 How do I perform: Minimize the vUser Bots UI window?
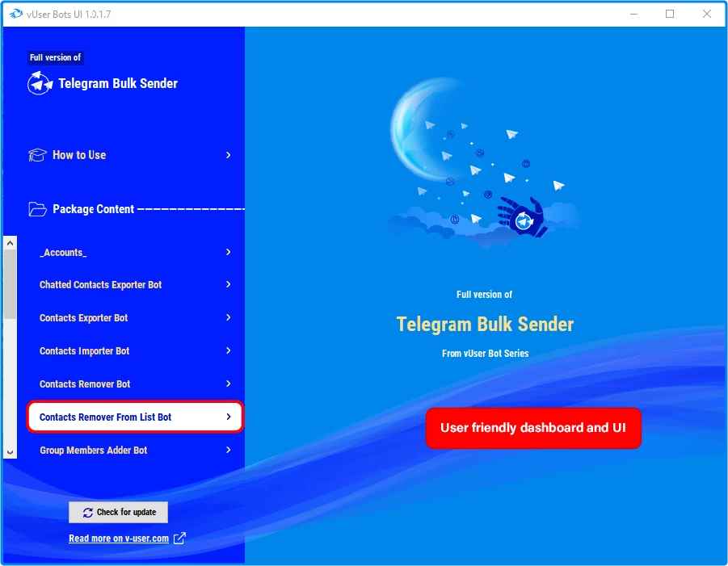(633, 14)
